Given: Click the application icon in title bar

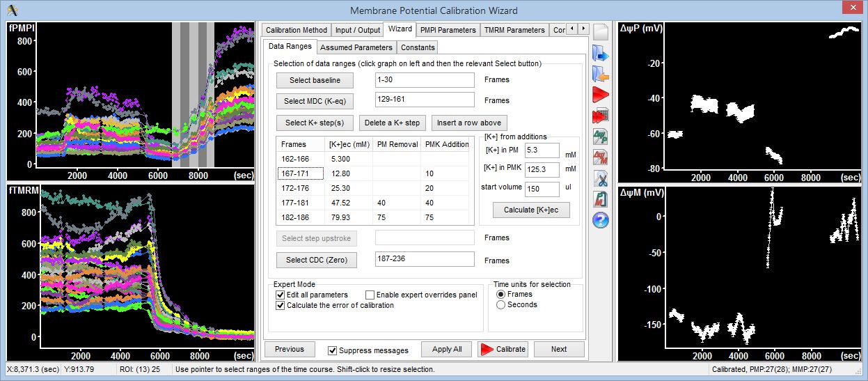Looking at the screenshot, I should point(12,10).
